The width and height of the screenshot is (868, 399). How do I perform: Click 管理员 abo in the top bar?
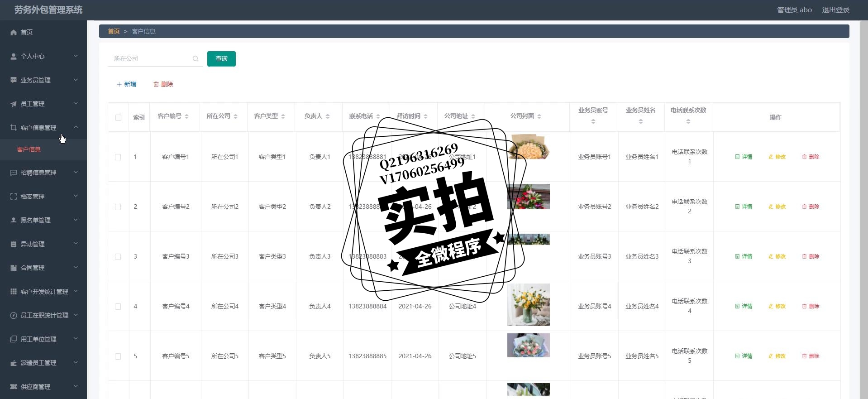pyautogui.click(x=794, y=10)
